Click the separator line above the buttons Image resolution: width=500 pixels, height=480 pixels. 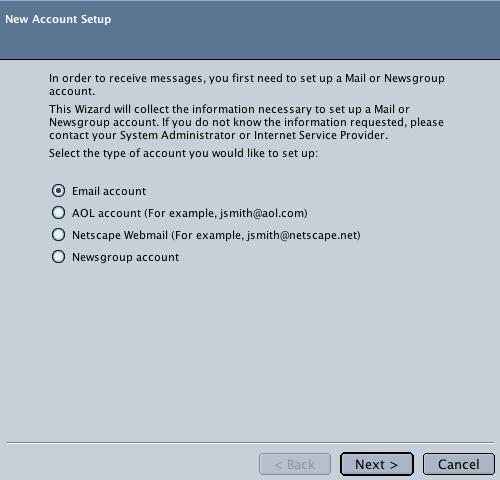[x=250, y=443]
